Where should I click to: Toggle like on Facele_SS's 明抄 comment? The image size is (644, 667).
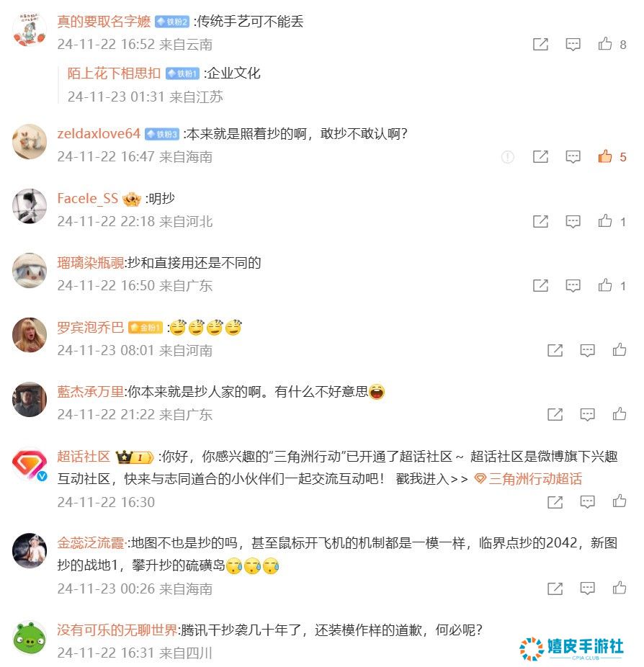click(x=605, y=221)
